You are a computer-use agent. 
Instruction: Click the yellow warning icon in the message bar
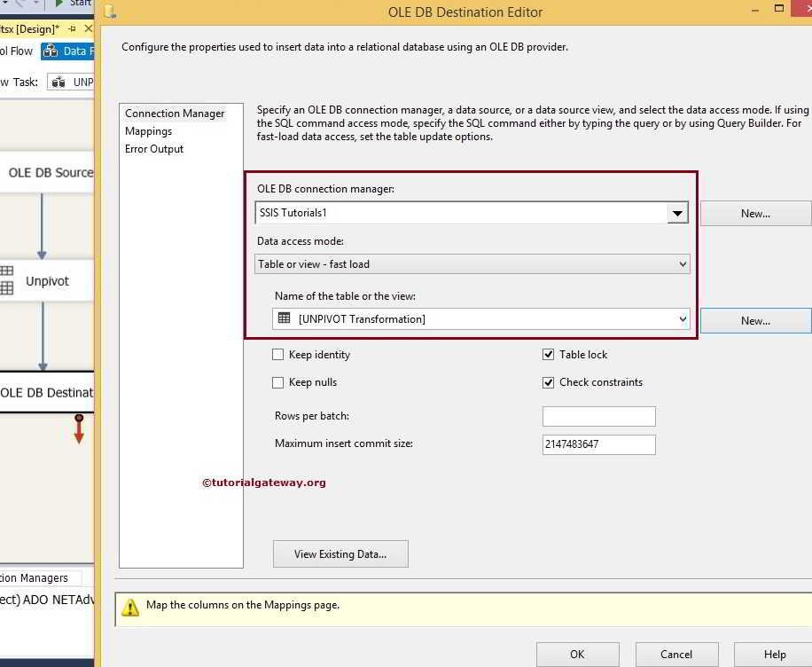130,608
